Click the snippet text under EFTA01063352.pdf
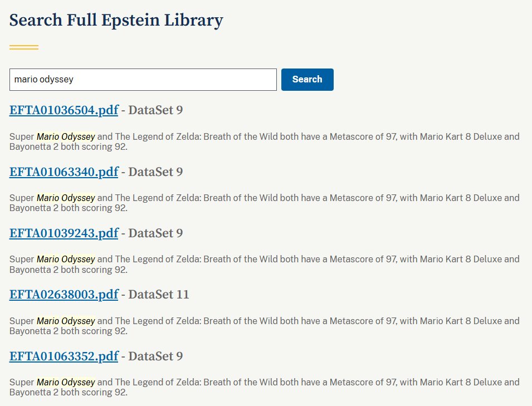 pos(264,388)
